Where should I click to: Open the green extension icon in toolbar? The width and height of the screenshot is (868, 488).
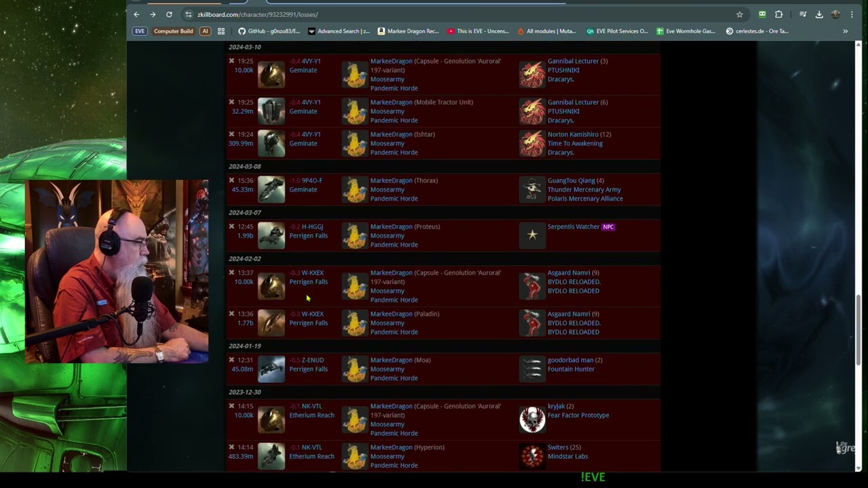point(762,14)
